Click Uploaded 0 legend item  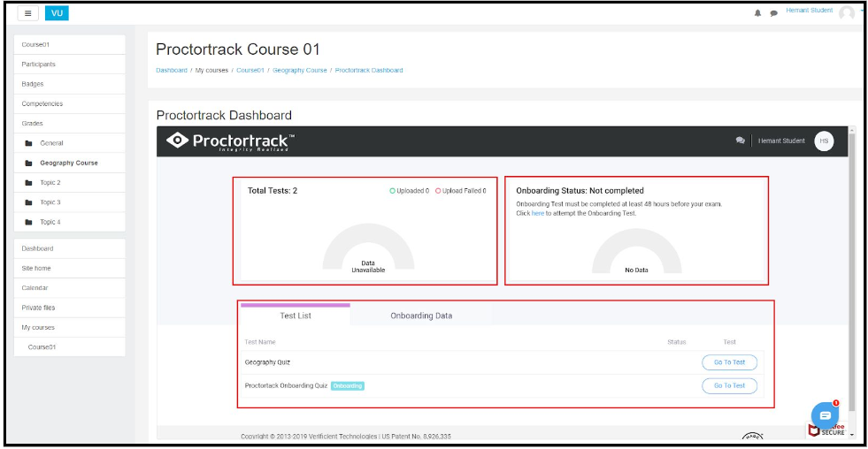(409, 191)
